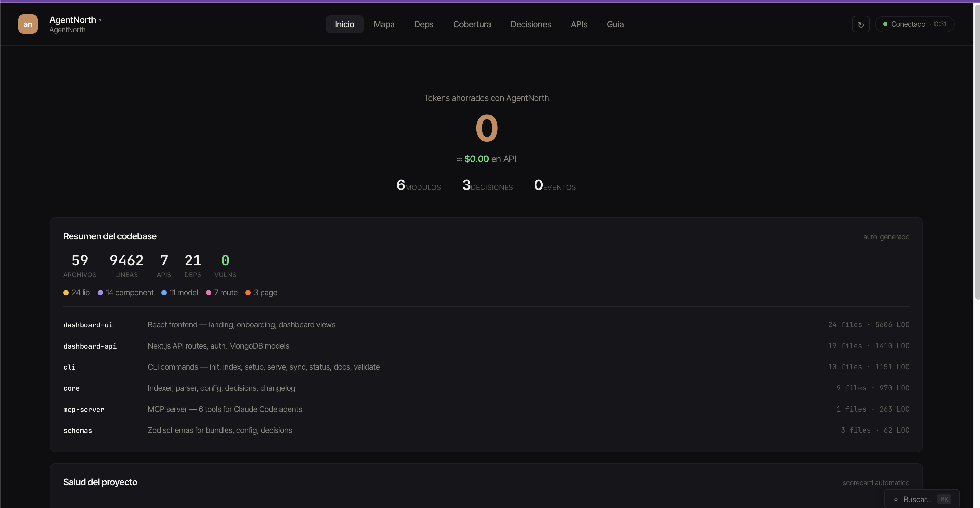Click the orange dot for 3 page

[x=248, y=293]
